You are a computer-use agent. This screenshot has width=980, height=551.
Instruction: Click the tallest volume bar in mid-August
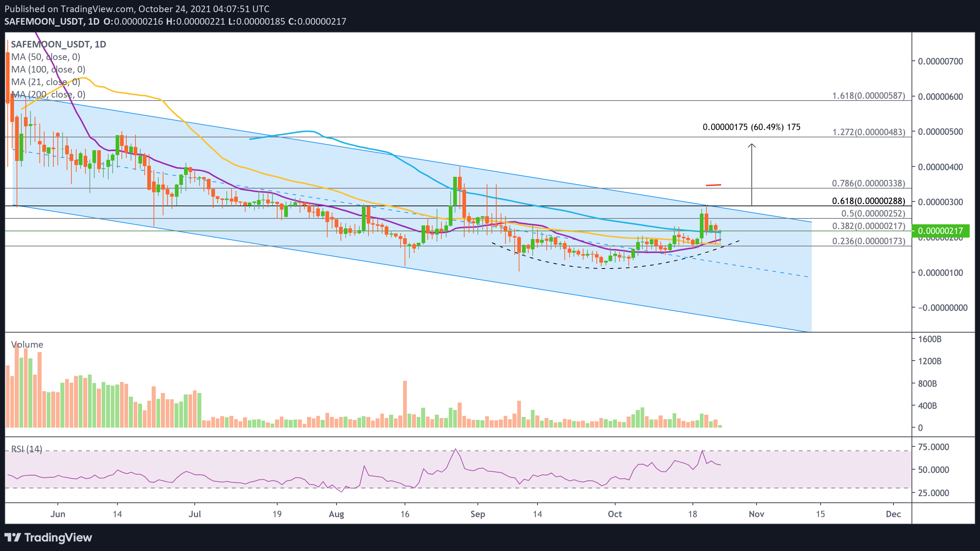coord(405,404)
